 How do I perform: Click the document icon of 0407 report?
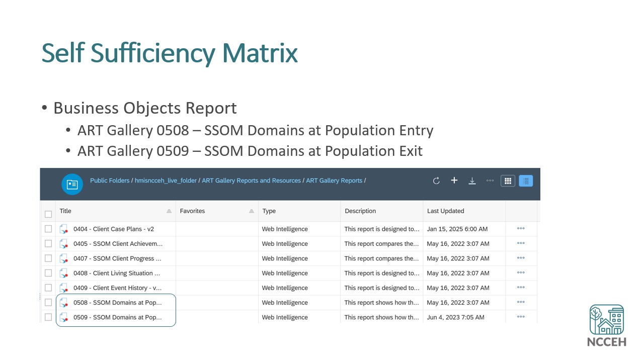[64, 258]
